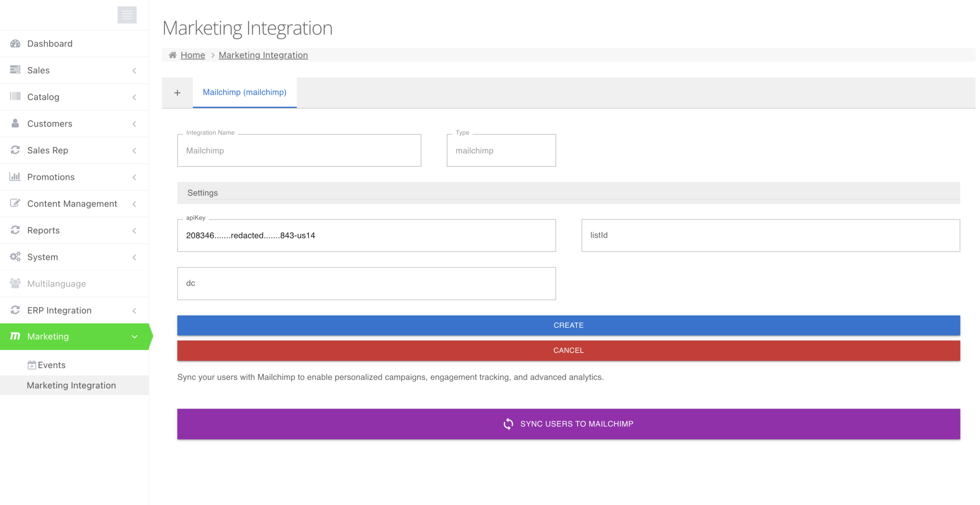Image resolution: width=980 pixels, height=505 pixels.
Task: Collapse the Marketing menu chevron
Action: click(x=134, y=337)
